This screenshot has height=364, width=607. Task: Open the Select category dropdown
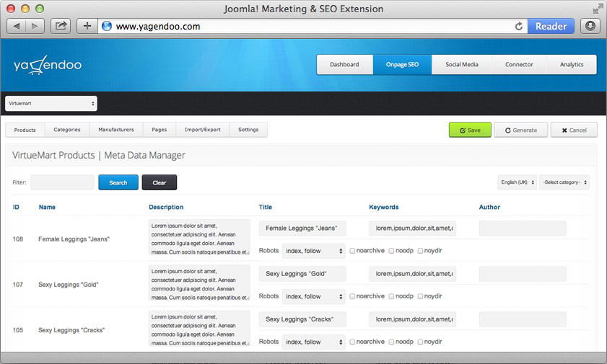click(564, 182)
